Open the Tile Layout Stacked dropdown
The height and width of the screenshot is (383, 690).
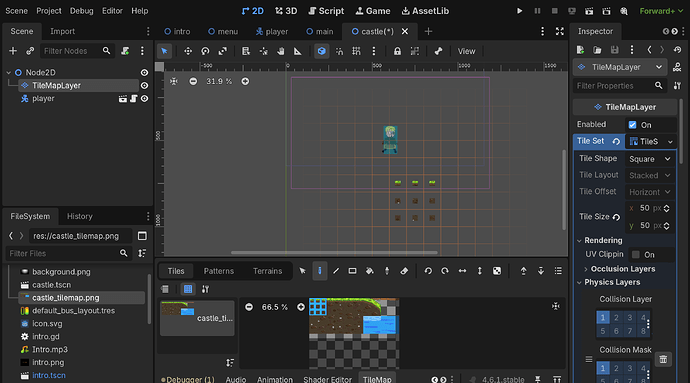point(650,175)
